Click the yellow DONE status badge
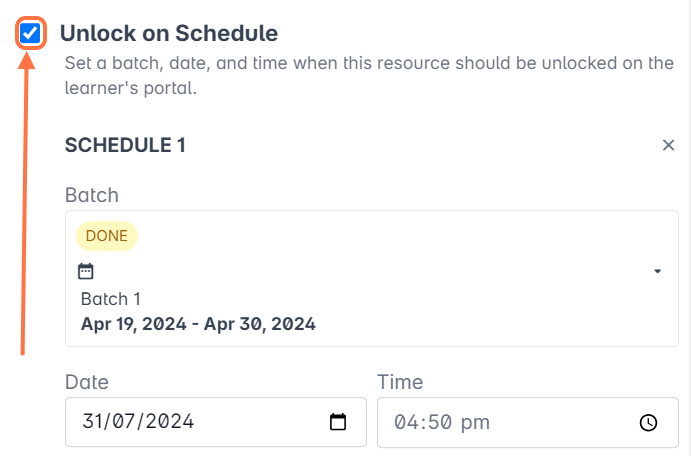This screenshot has width=691, height=456. click(x=106, y=236)
